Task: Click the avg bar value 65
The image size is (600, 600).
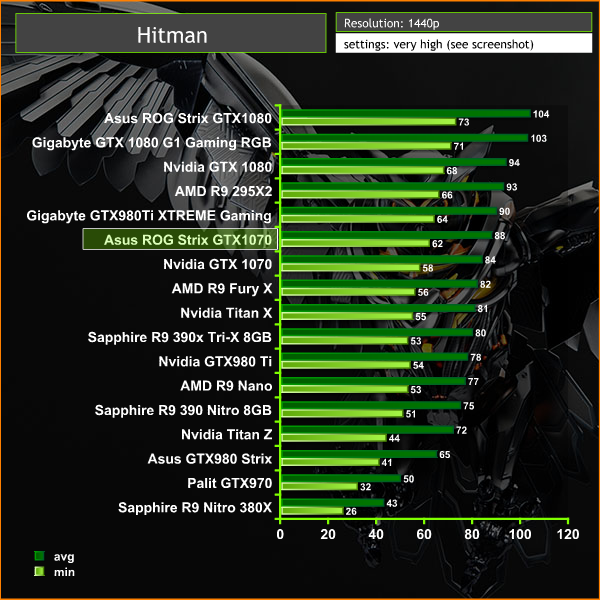Action: 445,455
